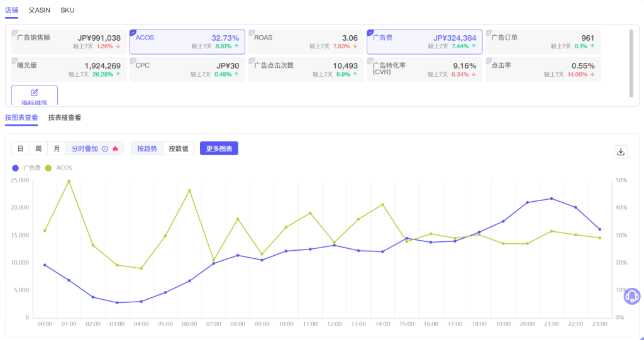The image size is (644, 340).
Task: Click the 更多图表 button
Action: 219,149
